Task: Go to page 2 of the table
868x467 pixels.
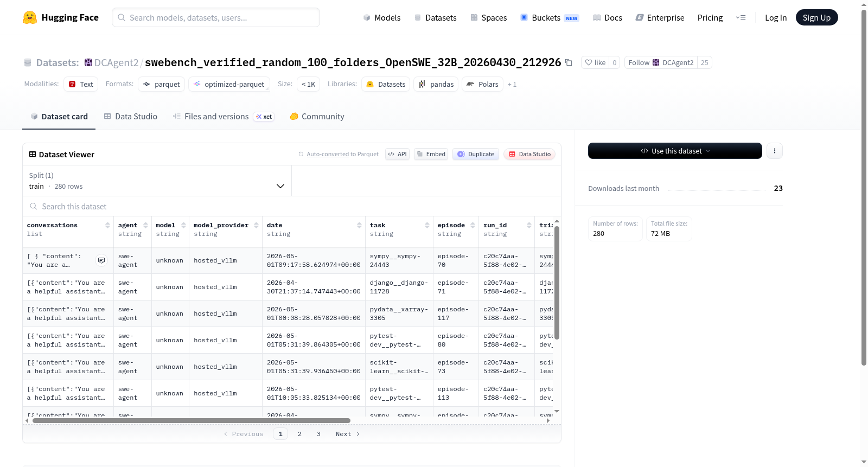Action: pos(299,434)
